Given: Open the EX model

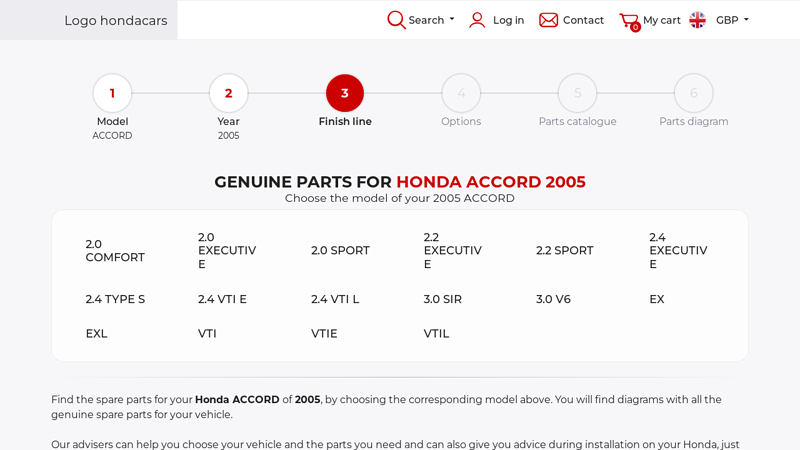Looking at the screenshot, I should (657, 299).
